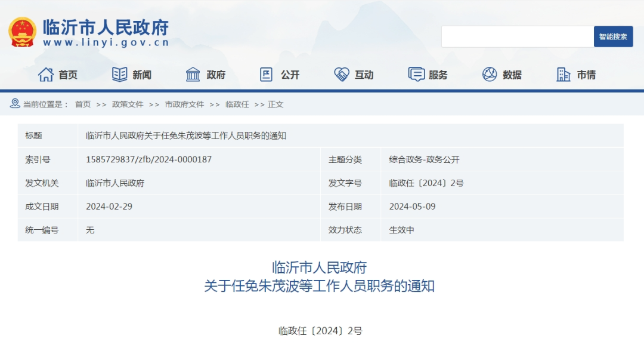The width and height of the screenshot is (644, 351).
Task: Click the 数据 globe icon
Action: (x=490, y=75)
